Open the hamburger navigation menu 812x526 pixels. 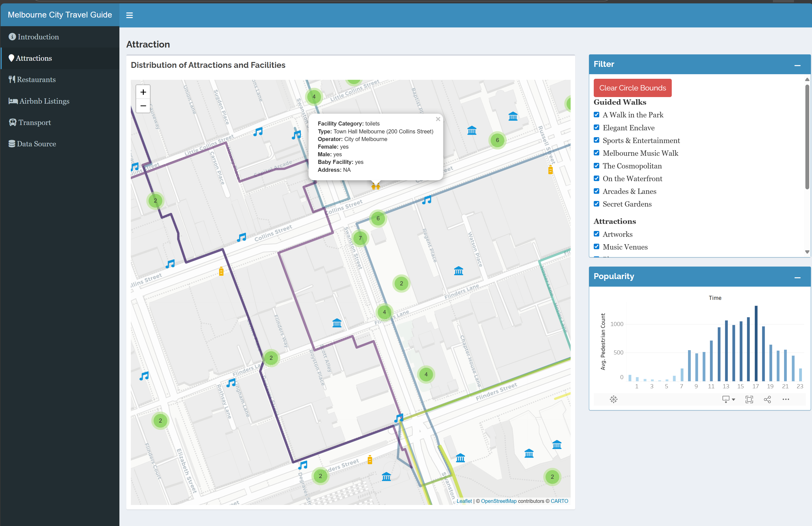(129, 15)
